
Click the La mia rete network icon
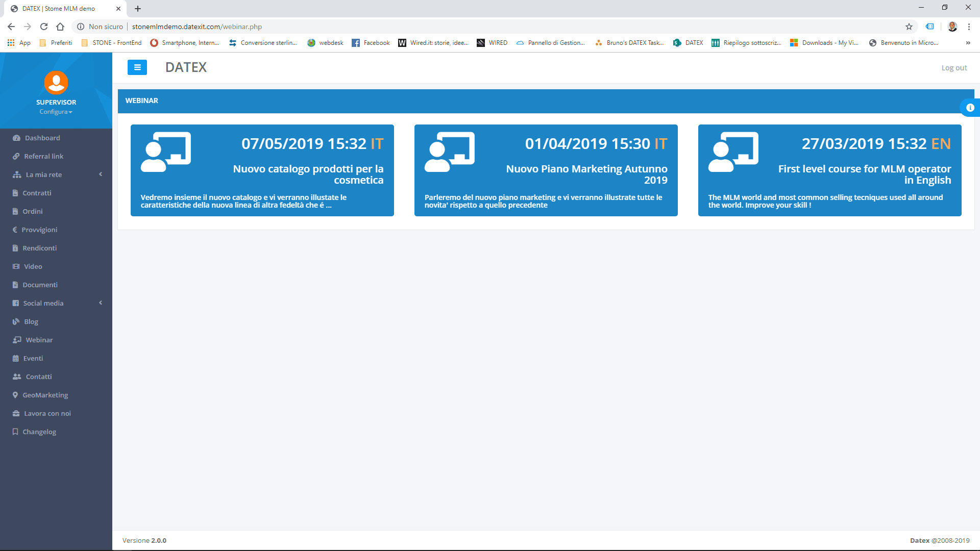coord(17,174)
